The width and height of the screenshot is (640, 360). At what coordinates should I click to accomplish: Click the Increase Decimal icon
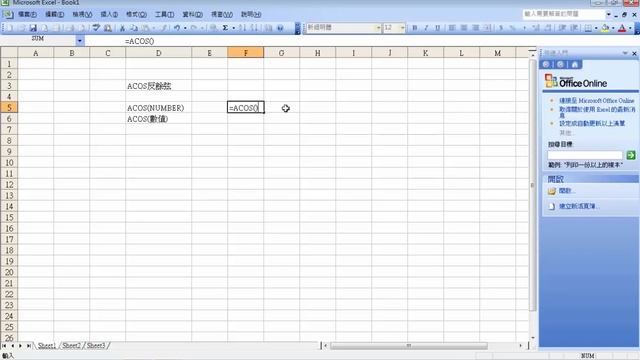(536, 28)
